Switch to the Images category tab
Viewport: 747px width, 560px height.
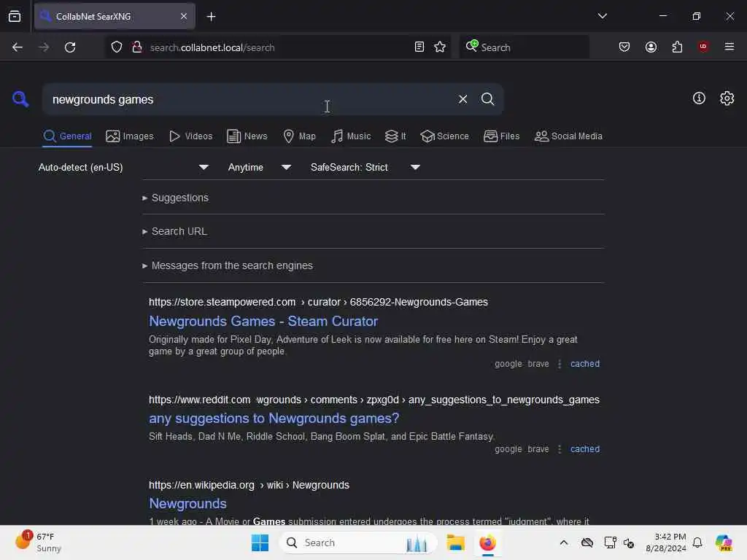(130, 136)
